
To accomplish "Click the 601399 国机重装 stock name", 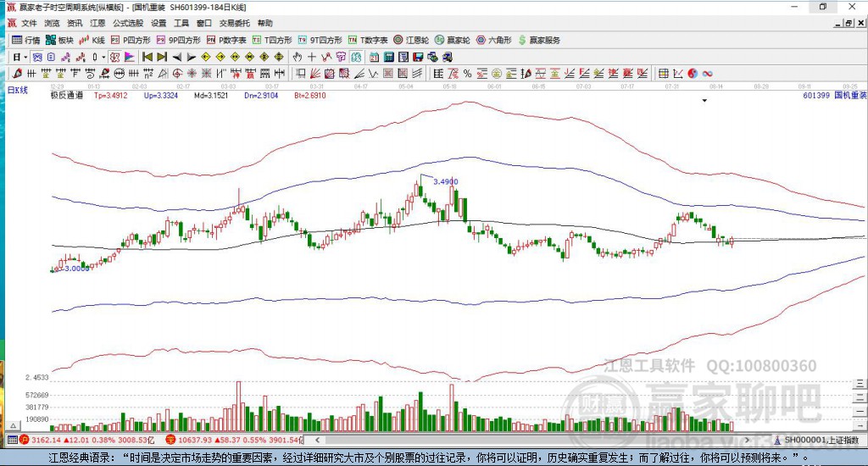I will [x=834, y=95].
